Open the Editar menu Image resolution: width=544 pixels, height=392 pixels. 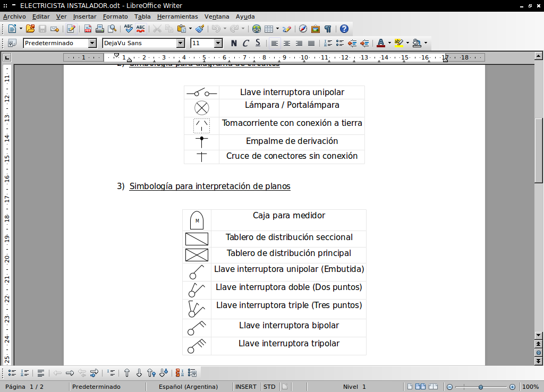point(41,16)
